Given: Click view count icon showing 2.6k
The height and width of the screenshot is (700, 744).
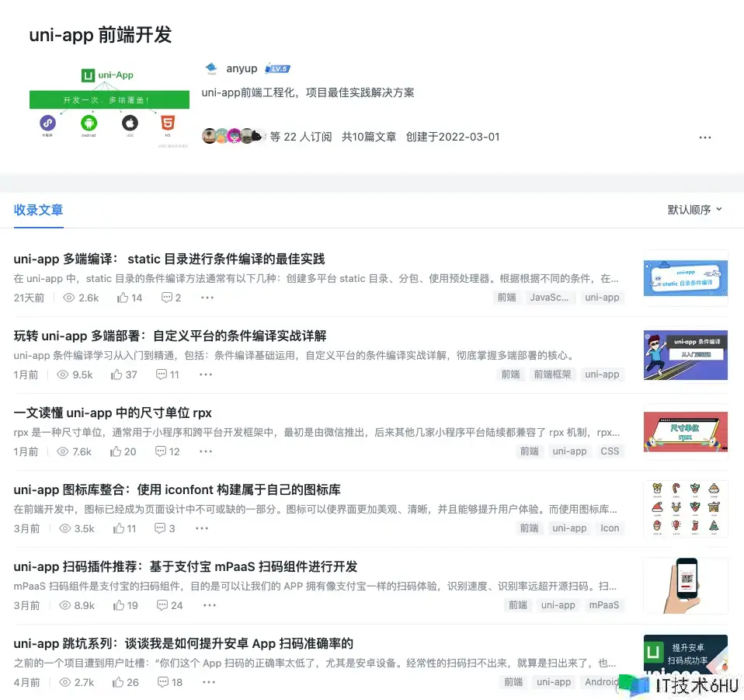Looking at the screenshot, I should pos(69,298).
